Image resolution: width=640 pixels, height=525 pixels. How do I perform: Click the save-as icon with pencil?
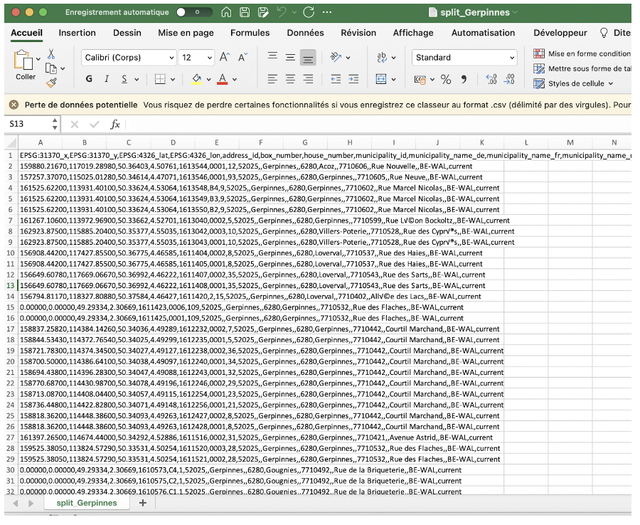263,12
